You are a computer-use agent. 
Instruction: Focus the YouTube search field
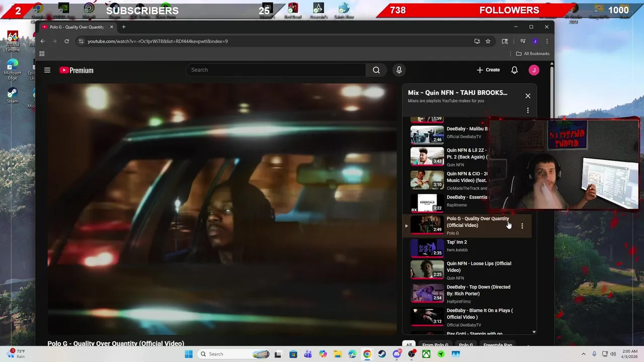276,70
